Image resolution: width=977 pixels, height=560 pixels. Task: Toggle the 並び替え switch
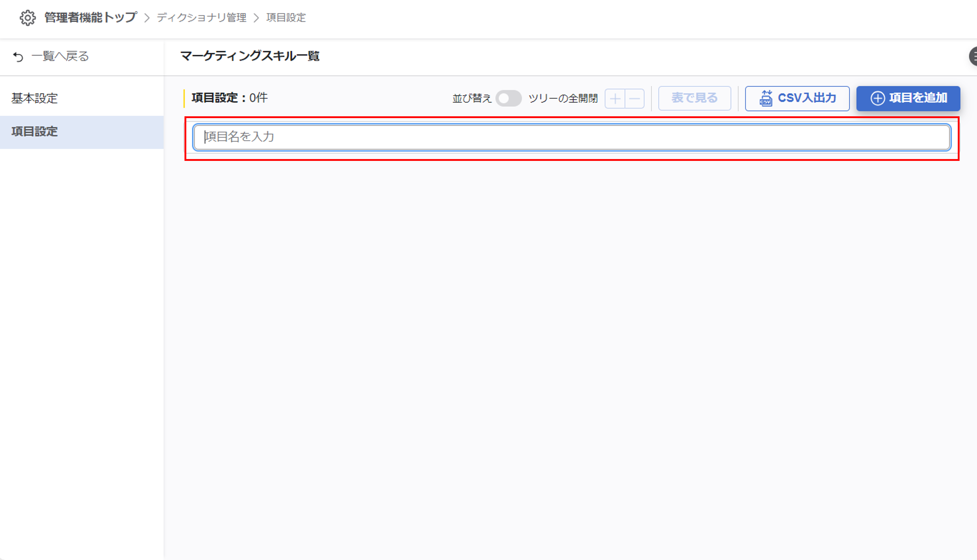508,98
